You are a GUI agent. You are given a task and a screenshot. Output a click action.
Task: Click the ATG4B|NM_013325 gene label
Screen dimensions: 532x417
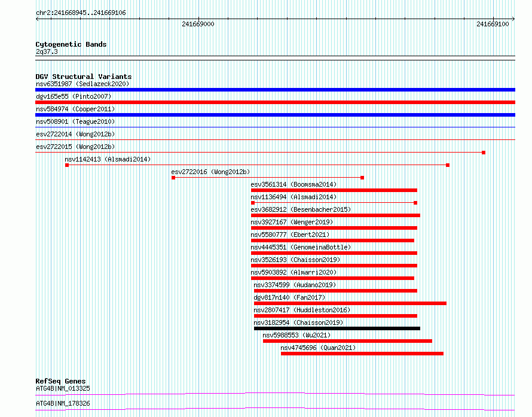63,388
